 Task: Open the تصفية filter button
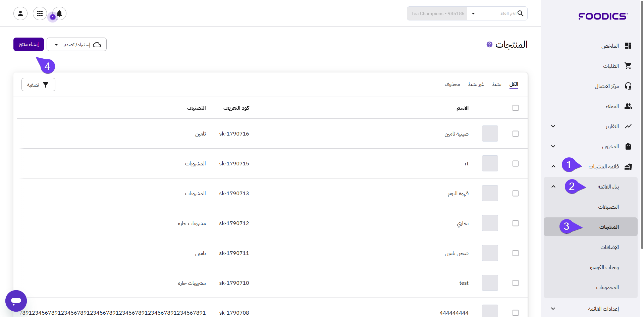[x=38, y=85]
